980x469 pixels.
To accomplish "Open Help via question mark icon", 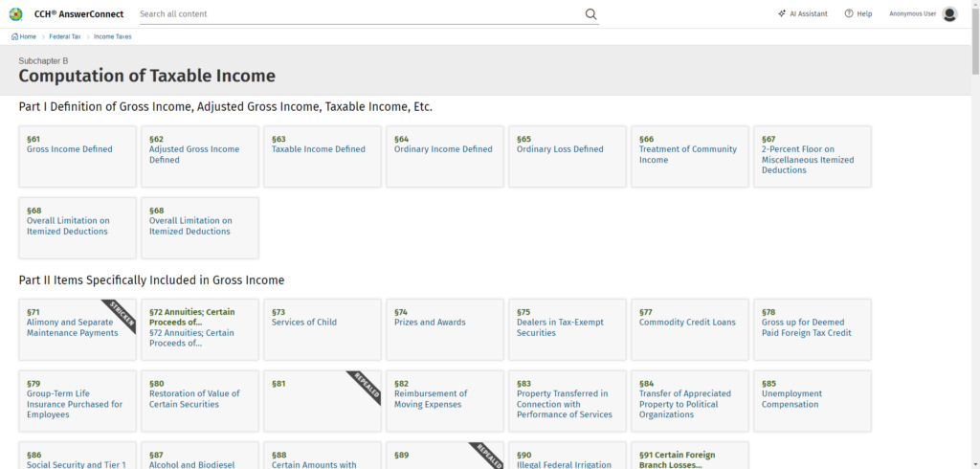I will 849,14.
